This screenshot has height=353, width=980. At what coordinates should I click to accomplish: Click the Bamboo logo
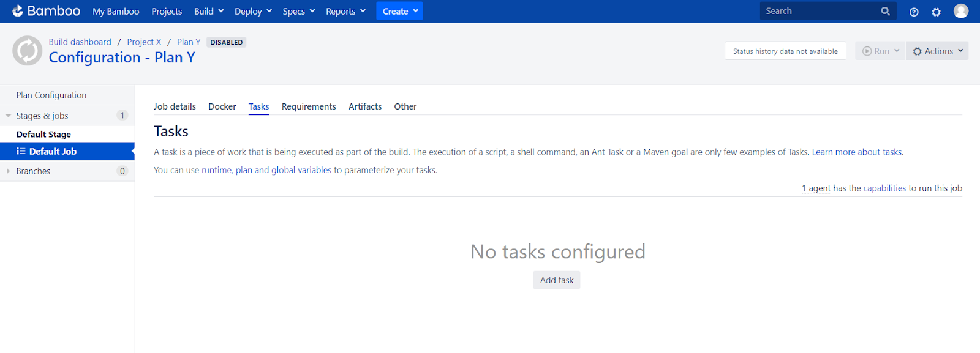click(46, 11)
